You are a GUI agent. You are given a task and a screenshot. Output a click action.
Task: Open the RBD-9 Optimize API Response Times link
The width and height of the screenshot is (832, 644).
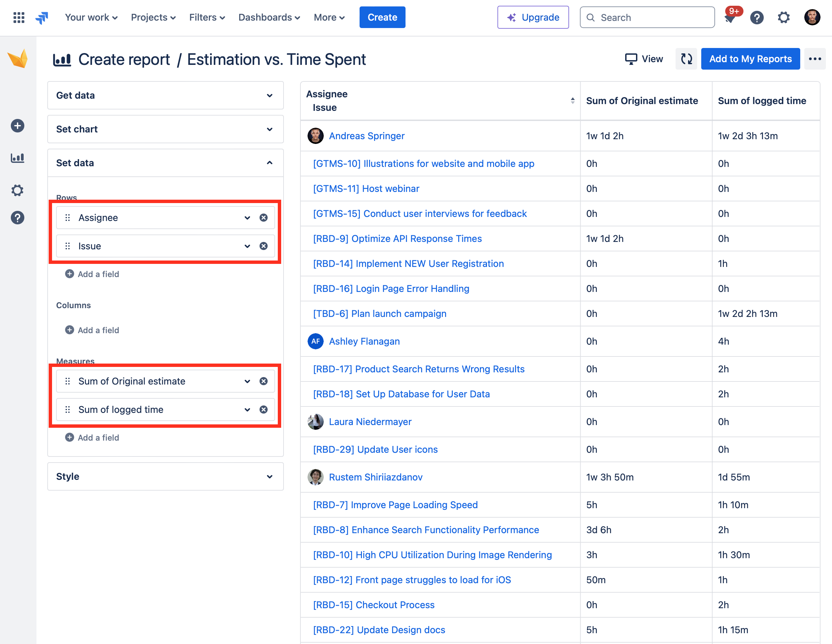(397, 239)
